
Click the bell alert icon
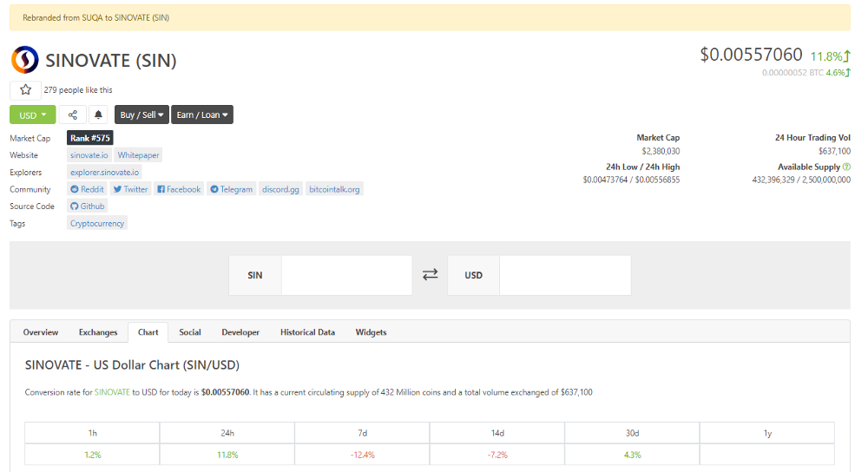coord(98,115)
